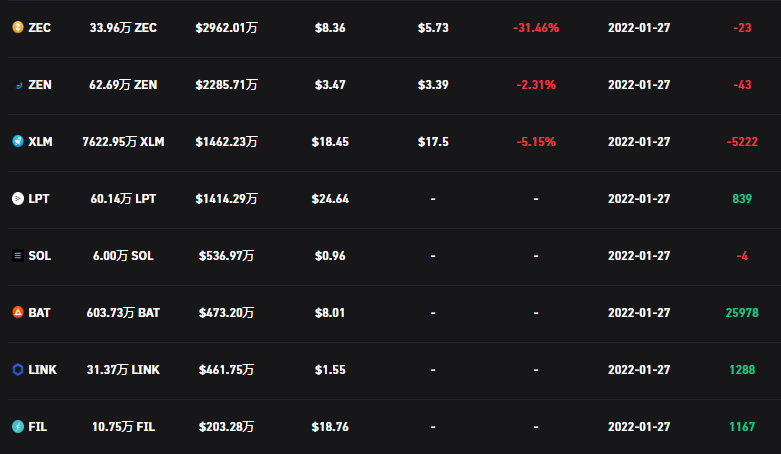Click the BAT change value 25978
Screen dimensions: 781x454
click(742, 313)
